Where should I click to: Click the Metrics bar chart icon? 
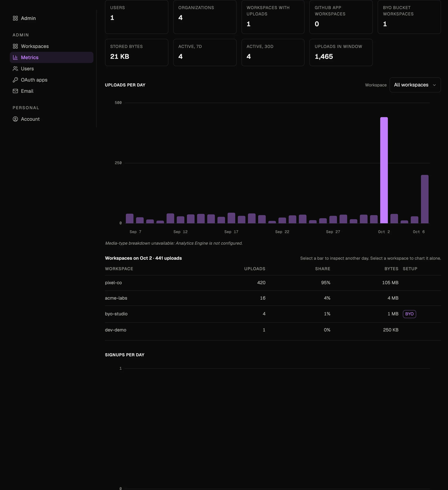click(x=15, y=57)
